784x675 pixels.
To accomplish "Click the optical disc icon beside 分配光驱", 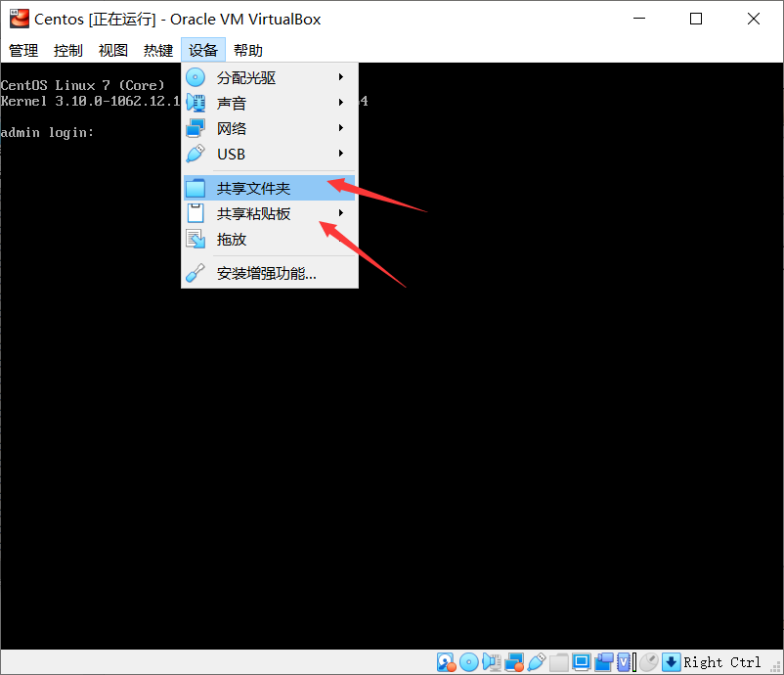I will click(x=196, y=77).
